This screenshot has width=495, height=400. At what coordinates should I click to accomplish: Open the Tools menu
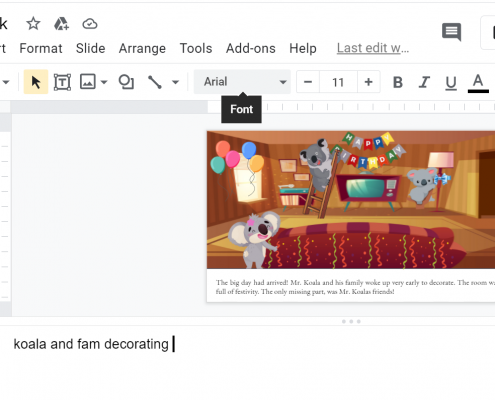tap(196, 49)
